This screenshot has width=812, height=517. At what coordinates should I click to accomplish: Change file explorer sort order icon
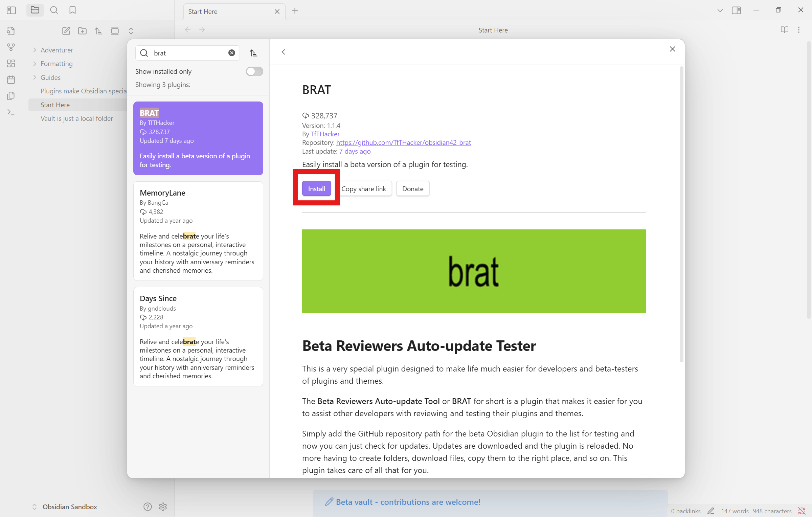[98, 31]
